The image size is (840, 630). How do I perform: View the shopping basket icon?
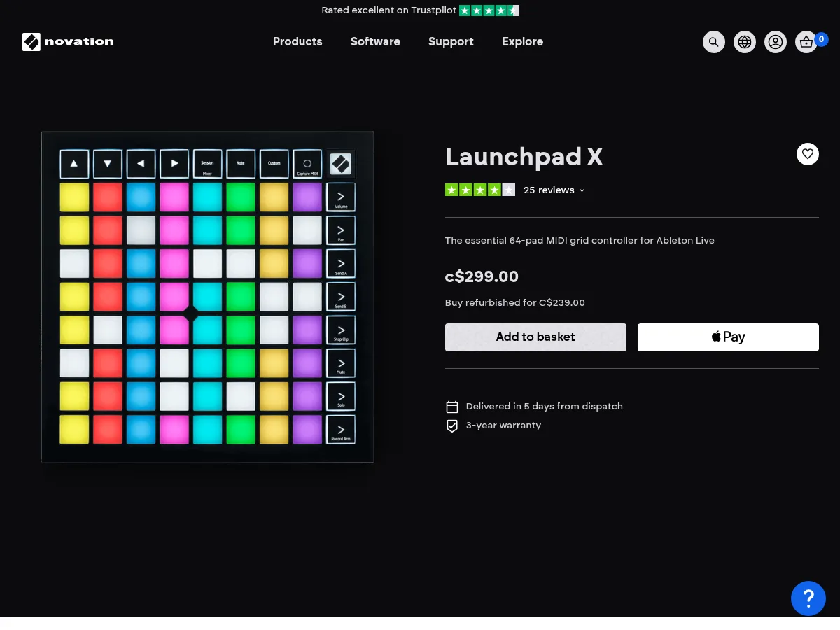806,42
